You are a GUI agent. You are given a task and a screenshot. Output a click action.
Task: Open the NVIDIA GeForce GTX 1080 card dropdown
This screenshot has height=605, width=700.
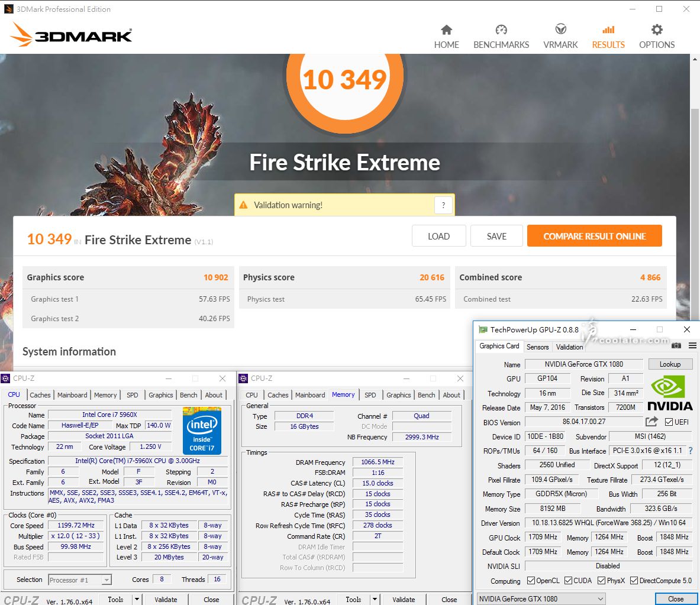tap(541, 598)
